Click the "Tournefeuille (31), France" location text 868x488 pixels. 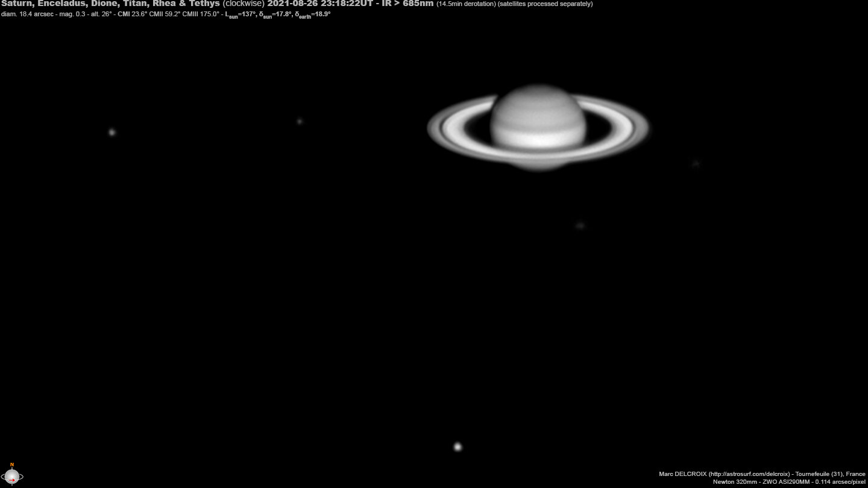point(831,474)
